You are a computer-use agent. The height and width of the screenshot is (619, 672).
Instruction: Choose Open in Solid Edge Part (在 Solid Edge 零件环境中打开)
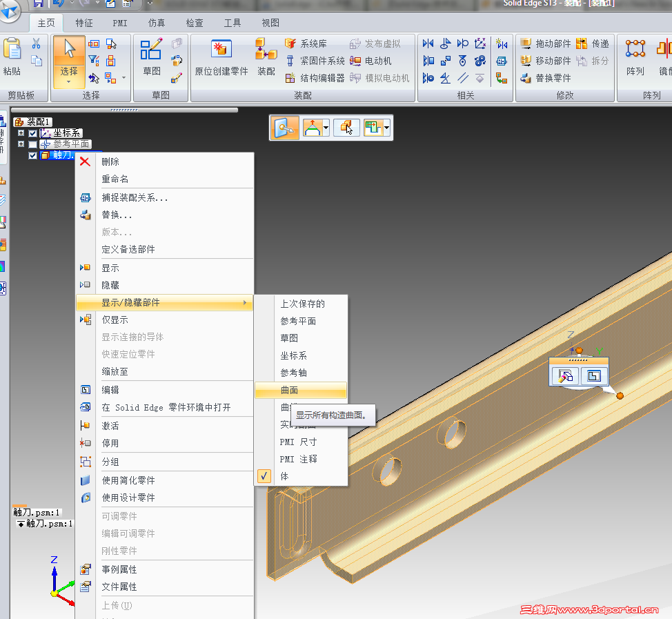pyautogui.click(x=164, y=407)
